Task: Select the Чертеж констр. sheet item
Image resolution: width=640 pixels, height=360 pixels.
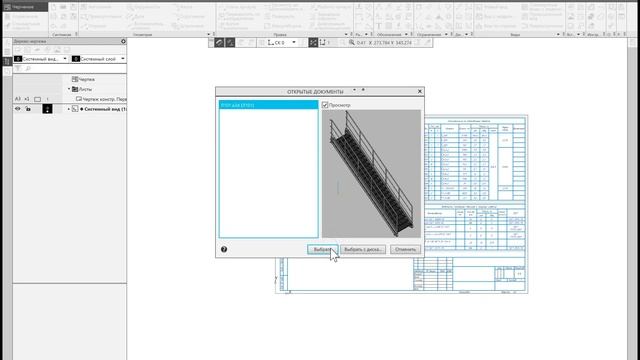Action: pyautogui.click(x=101, y=99)
